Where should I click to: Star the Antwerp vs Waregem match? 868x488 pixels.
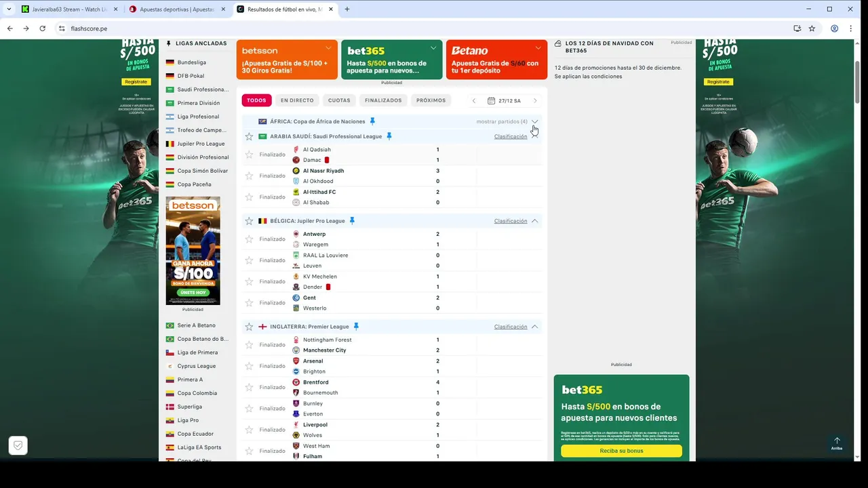[249, 239]
